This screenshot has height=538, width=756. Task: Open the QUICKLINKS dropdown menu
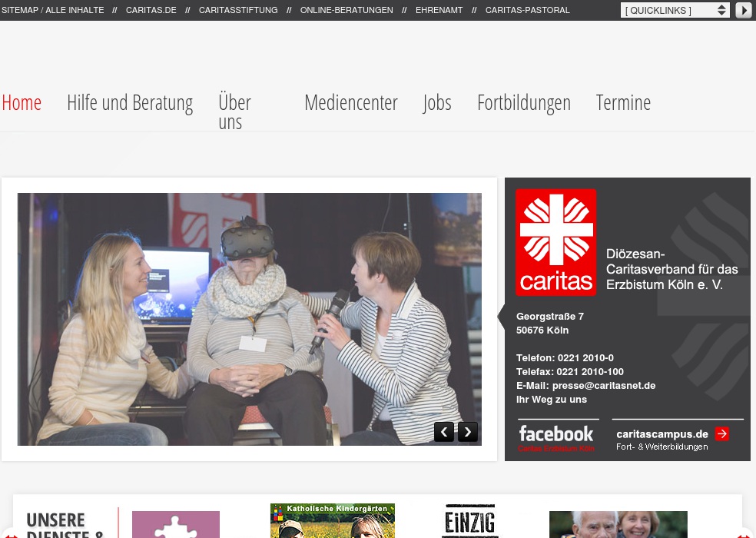[x=670, y=10]
